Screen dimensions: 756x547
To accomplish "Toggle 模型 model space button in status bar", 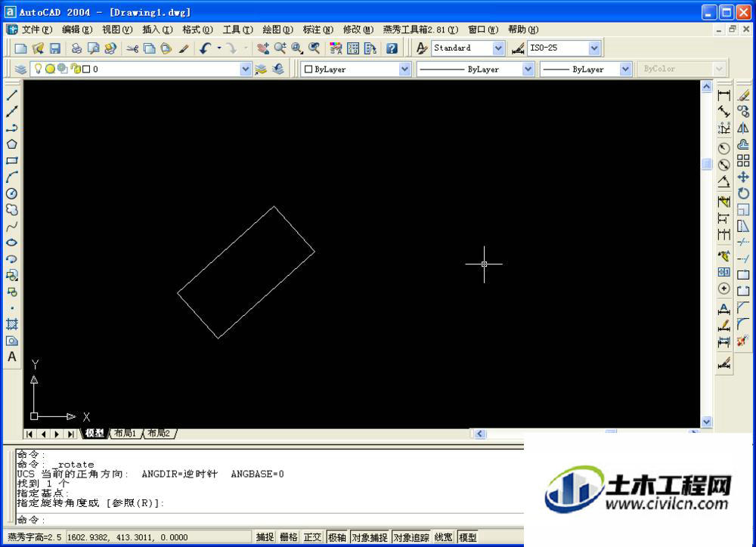I will [x=467, y=537].
